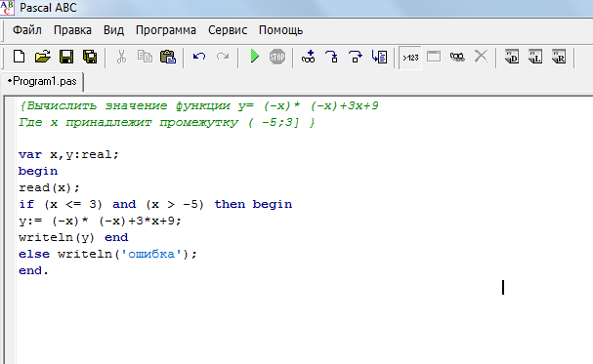Viewport: 593px width, 364px height.
Task: Click comment line 'Вычислить значение функции'
Action: (198, 105)
